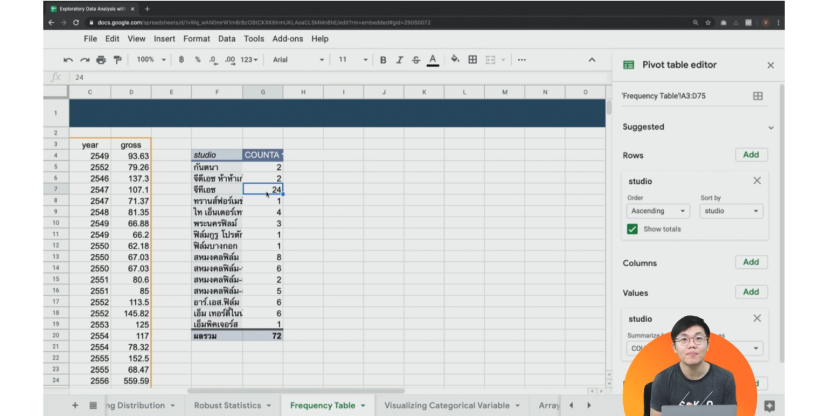Viewport: 827px width, 416px height.
Task: Open the font size 11 dropdown
Action: coord(352,60)
